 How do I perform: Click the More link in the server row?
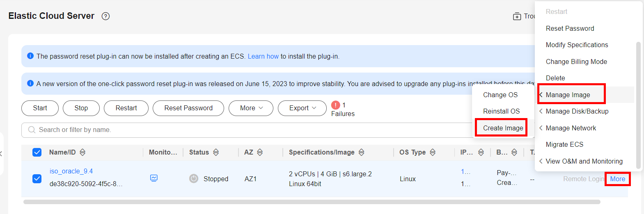coord(617,179)
